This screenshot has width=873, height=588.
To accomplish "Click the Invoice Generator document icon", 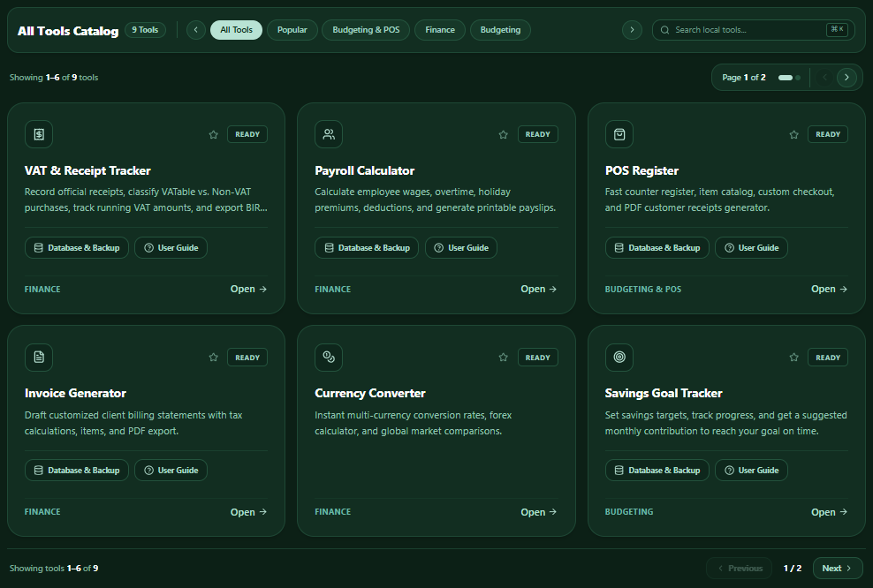I will point(39,358).
